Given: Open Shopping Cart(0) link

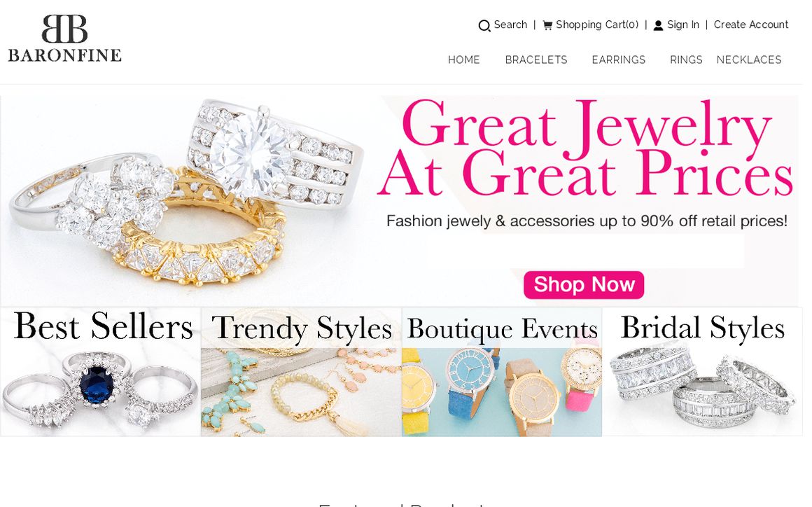Looking at the screenshot, I should click(x=597, y=25).
